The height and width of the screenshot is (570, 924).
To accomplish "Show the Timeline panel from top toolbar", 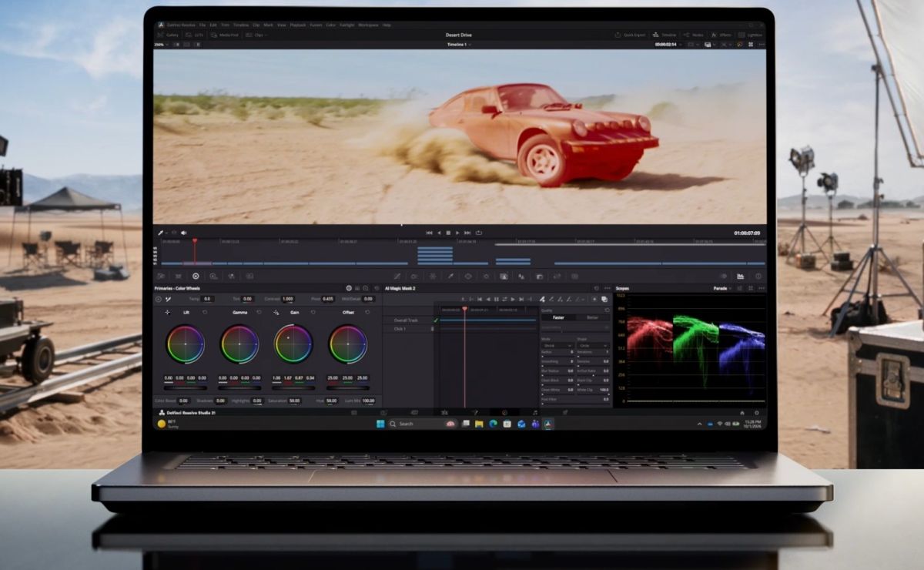I will click(664, 35).
